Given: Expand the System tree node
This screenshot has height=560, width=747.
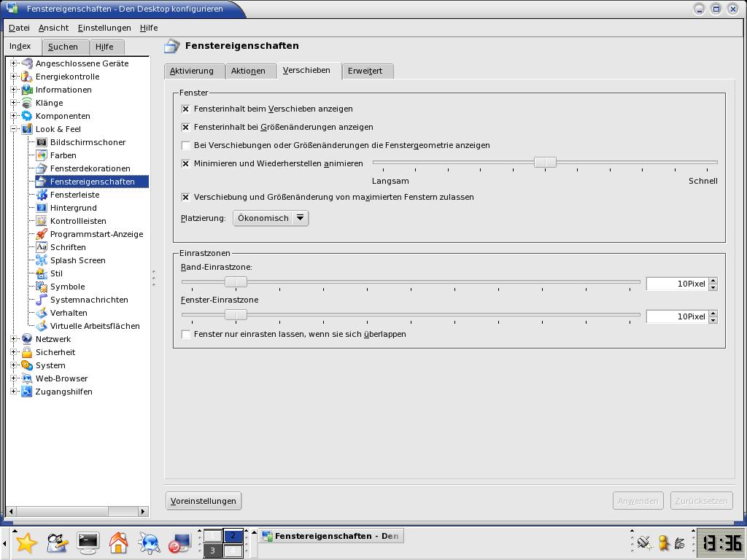Looking at the screenshot, I should click(x=14, y=365).
